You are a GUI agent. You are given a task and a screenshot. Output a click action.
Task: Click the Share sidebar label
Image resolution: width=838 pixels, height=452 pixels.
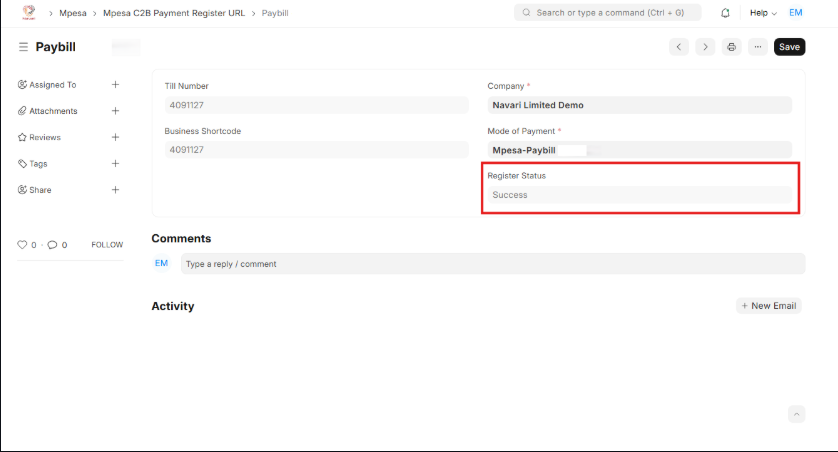pyautogui.click(x=40, y=190)
